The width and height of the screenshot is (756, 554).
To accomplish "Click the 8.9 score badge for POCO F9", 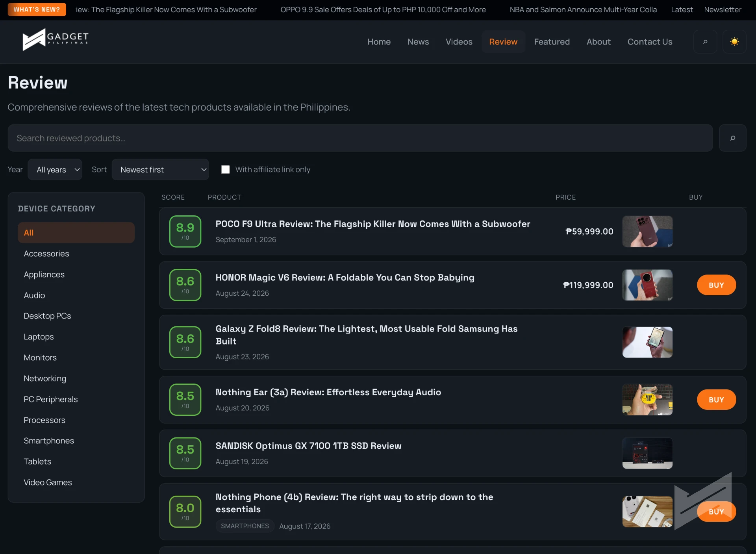I will pyautogui.click(x=185, y=232).
